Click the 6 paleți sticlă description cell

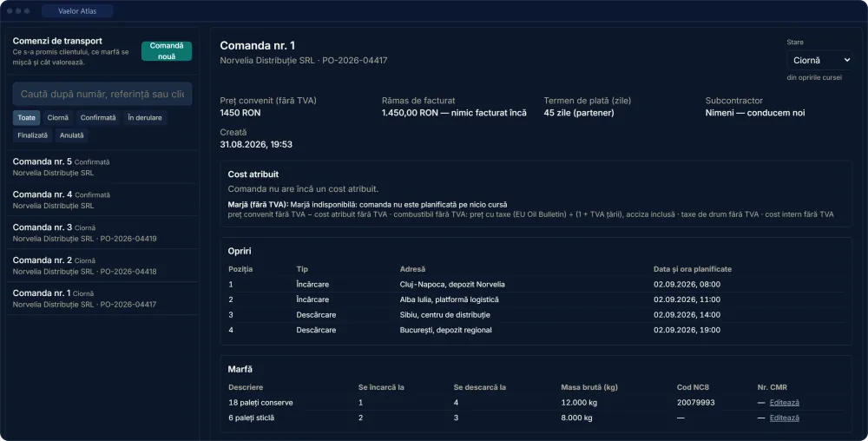click(252, 418)
